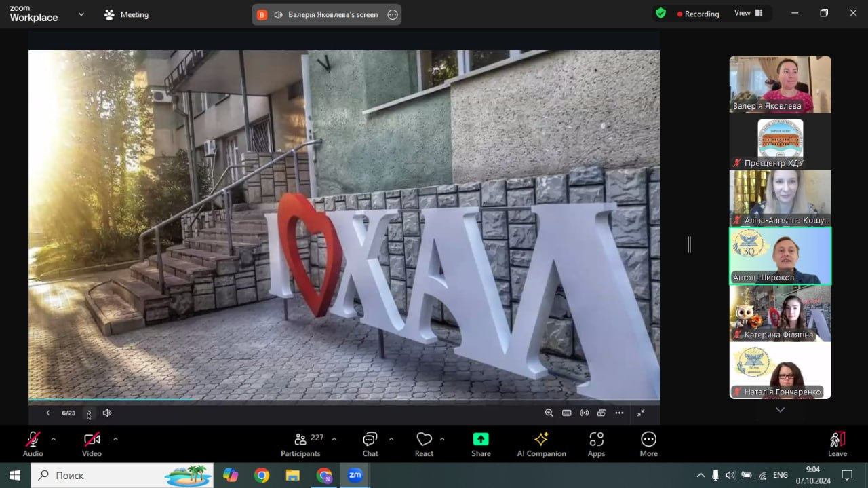
Task: Open the Participants list
Action: (x=300, y=445)
